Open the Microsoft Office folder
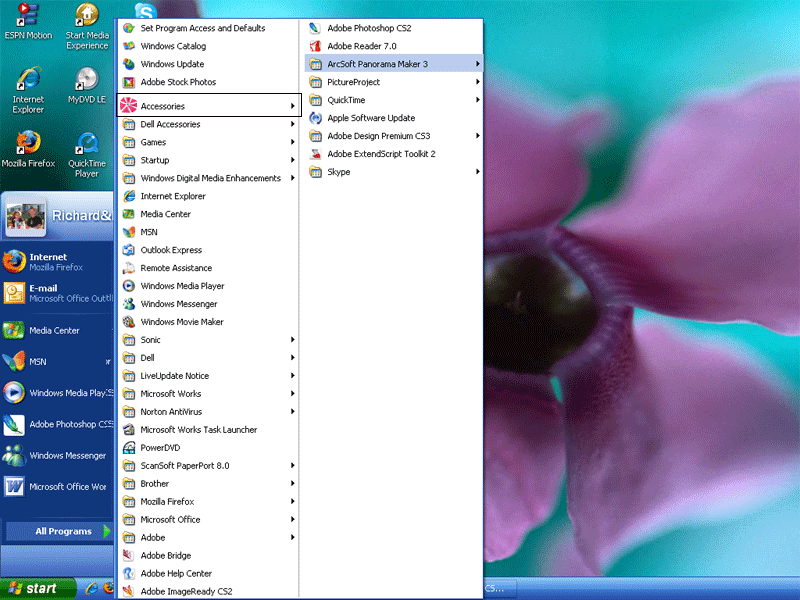 click(208, 519)
